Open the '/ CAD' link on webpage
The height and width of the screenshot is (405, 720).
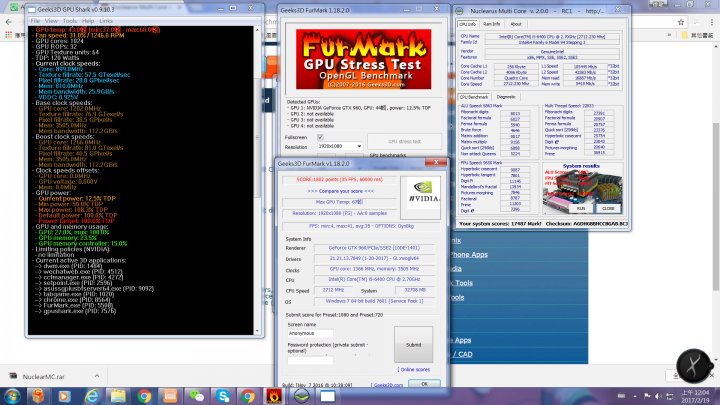(x=462, y=354)
